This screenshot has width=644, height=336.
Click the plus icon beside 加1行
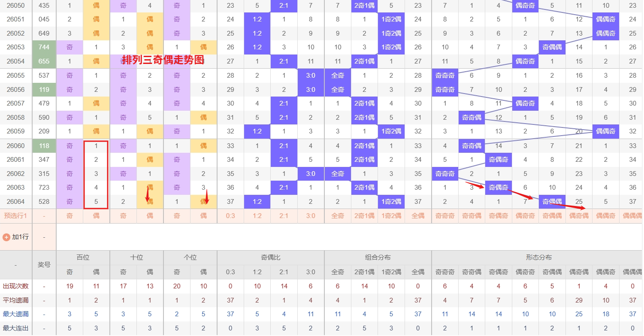[6, 237]
